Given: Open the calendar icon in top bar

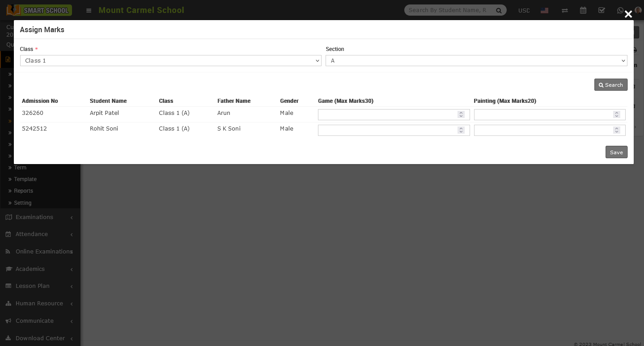Looking at the screenshot, I should (x=583, y=10).
